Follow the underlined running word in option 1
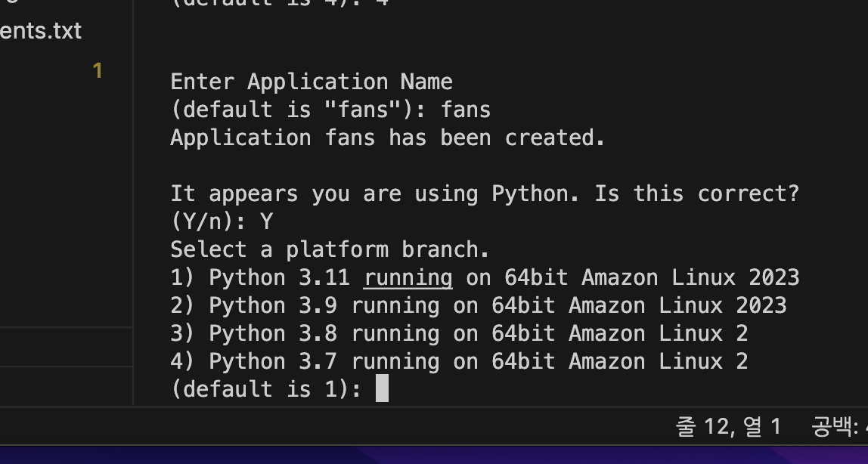868x464 pixels. [408, 277]
